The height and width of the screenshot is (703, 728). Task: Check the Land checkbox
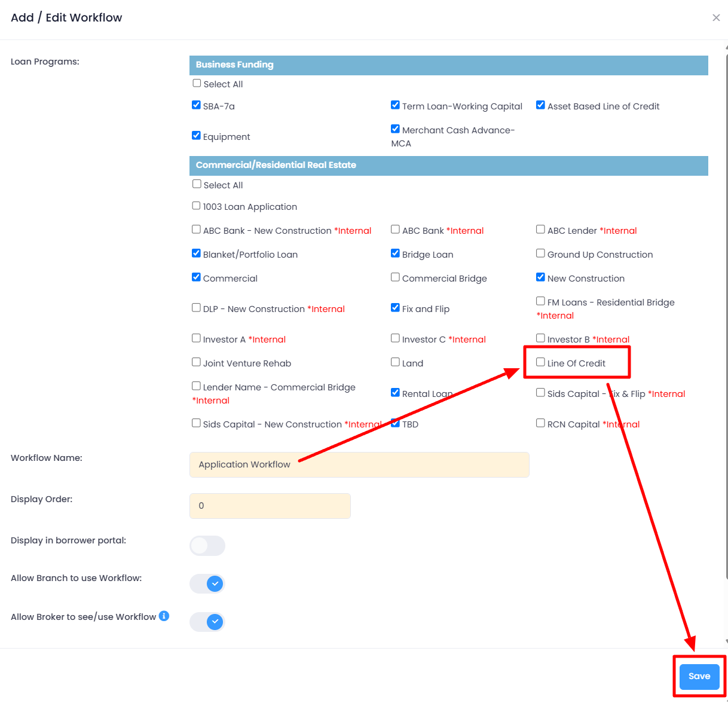point(395,362)
